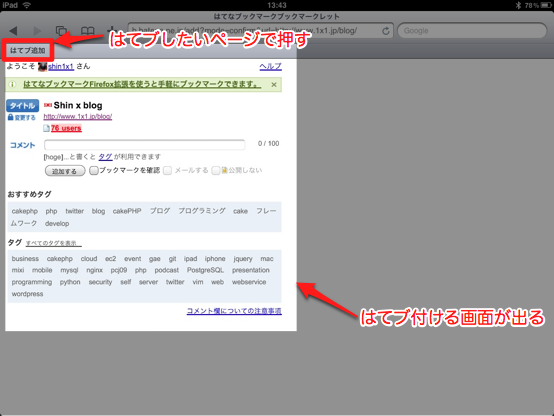The width and height of the screenshot is (554, 416).
Task: Select recommended tag プログラミング
Action: coord(202,211)
